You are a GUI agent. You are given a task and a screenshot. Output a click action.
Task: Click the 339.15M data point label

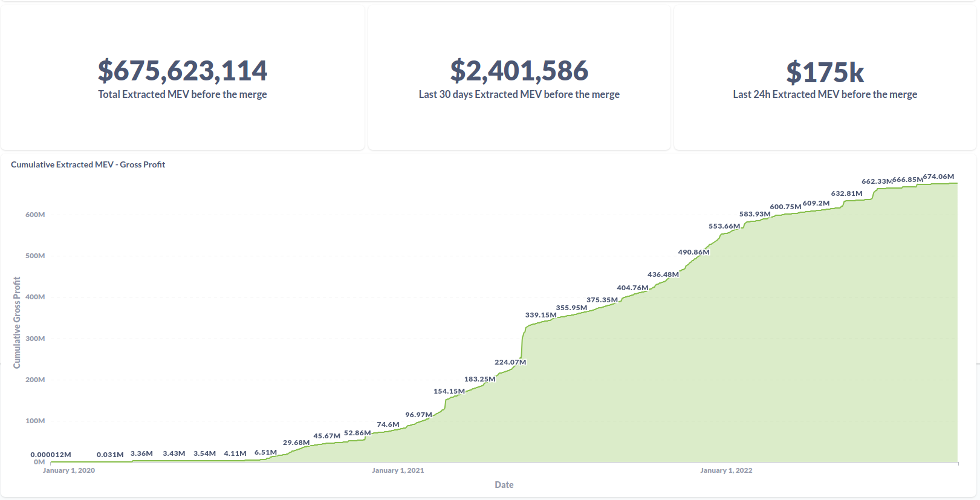540,315
